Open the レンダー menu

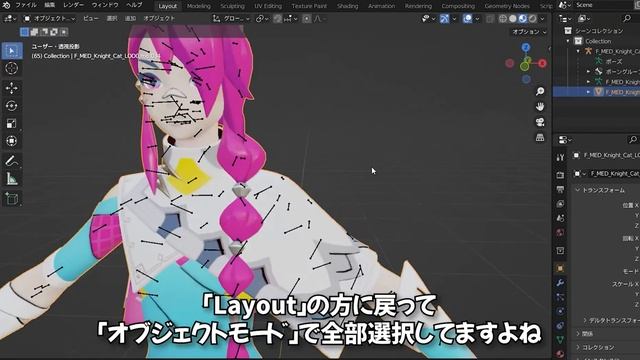(73, 5)
